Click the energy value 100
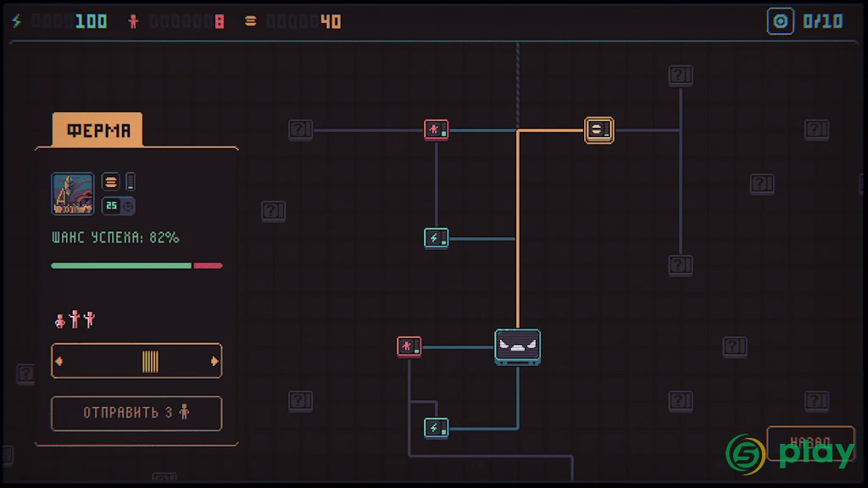 (92, 21)
